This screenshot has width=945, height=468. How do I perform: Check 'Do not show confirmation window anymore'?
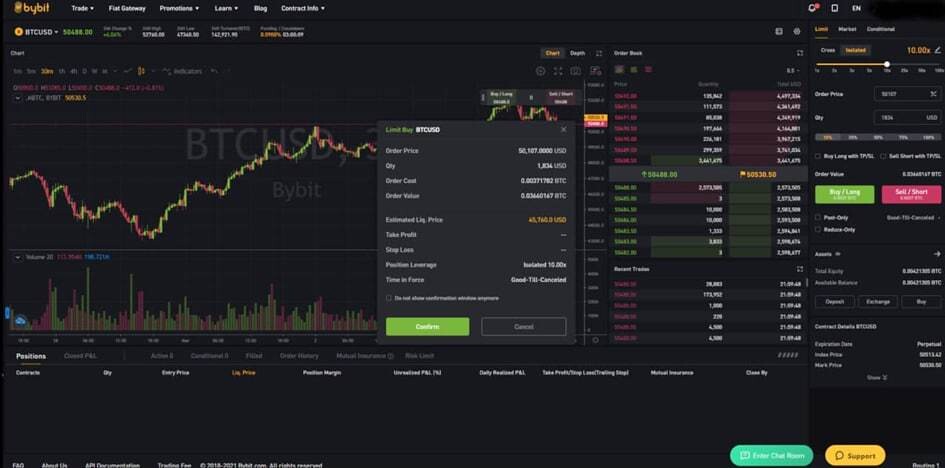click(389, 298)
